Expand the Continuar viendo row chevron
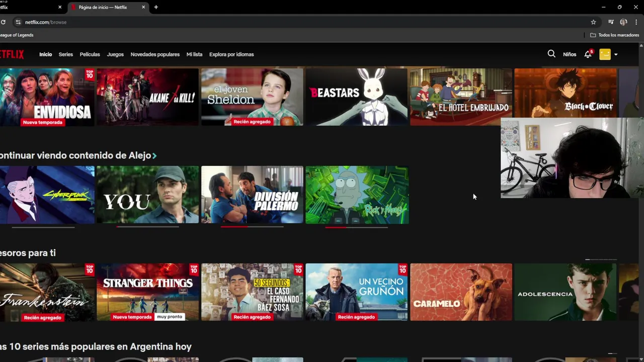 click(154, 156)
